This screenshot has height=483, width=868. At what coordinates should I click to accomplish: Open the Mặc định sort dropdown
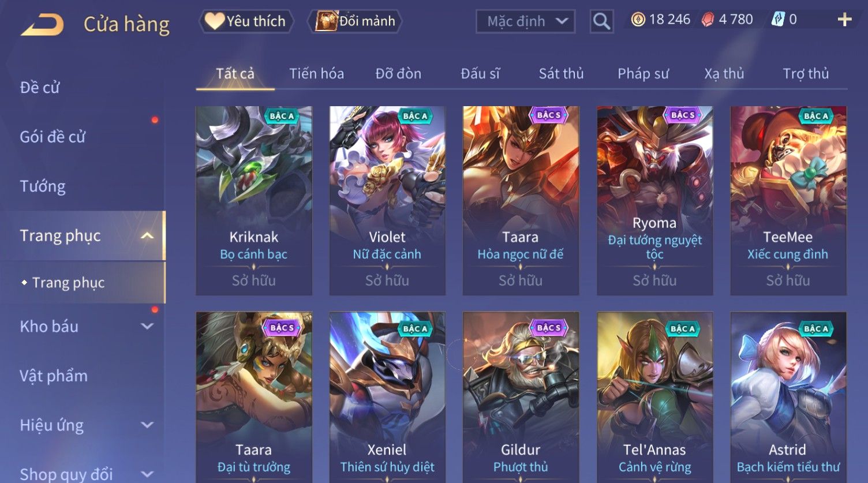[525, 21]
